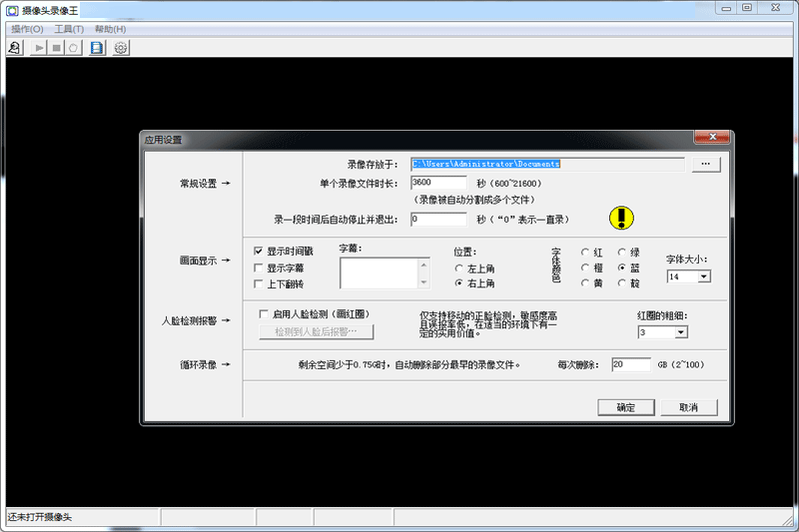The height and width of the screenshot is (532, 799).
Task: Click the 单个录像文件时长 input field
Action: [437, 183]
